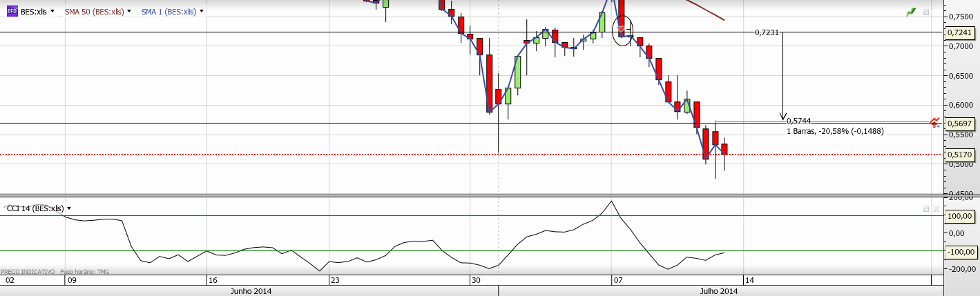This screenshot has width=980, height=296.
Task: Select the 0,5697 price label on the axis
Action: click(x=961, y=124)
